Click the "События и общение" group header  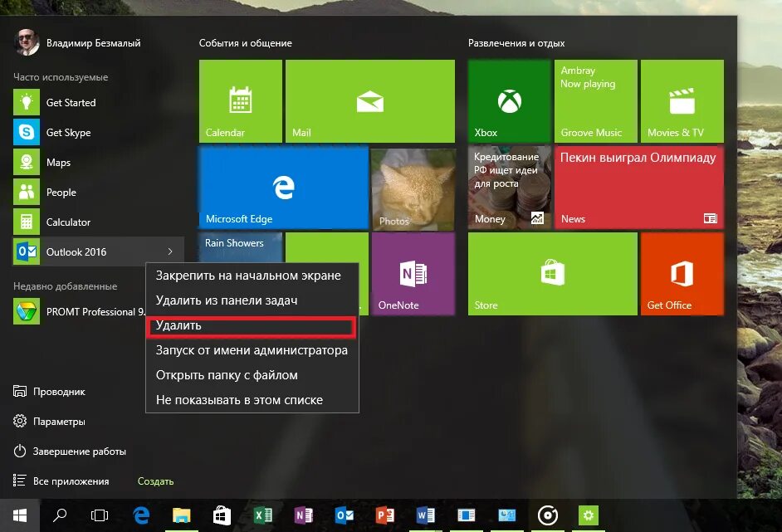point(246,43)
